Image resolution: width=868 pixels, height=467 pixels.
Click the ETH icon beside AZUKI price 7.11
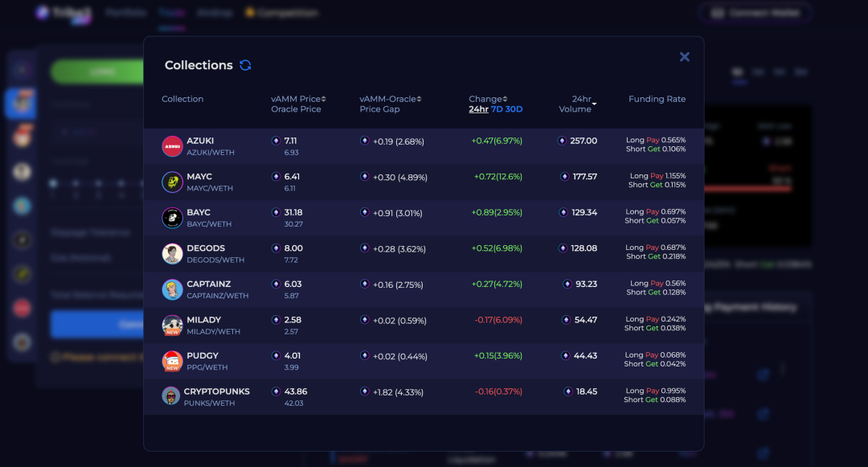pyautogui.click(x=276, y=141)
